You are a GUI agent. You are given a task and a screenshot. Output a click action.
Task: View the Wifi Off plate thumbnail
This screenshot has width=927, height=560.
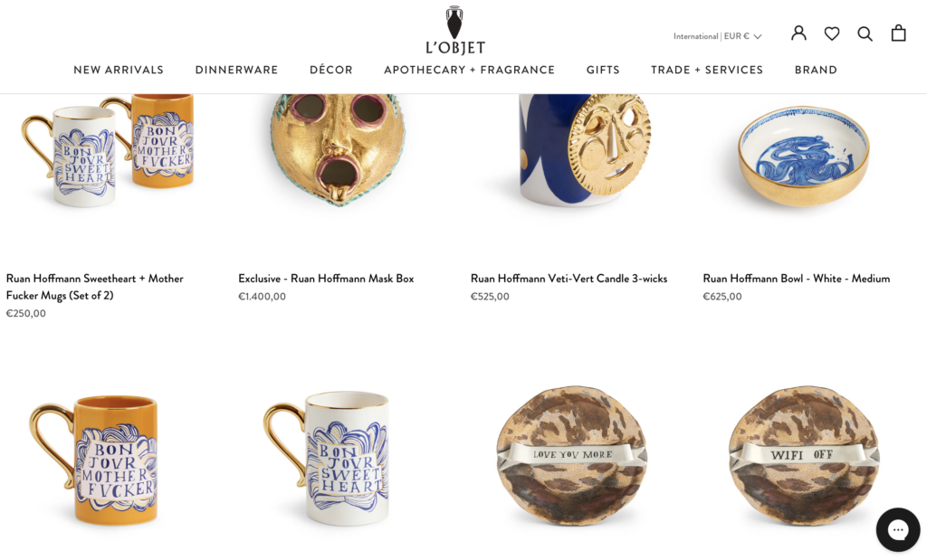click(804, 457)
